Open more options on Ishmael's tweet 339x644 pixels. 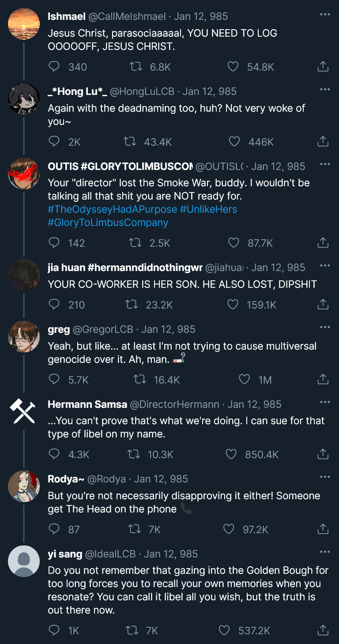click(x=325, y=15)
